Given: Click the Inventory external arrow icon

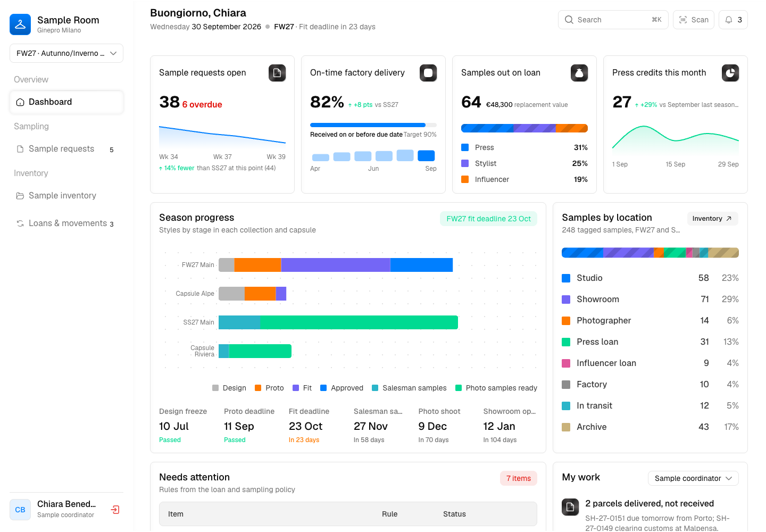Looking at the screenshot, I should 729,219.
